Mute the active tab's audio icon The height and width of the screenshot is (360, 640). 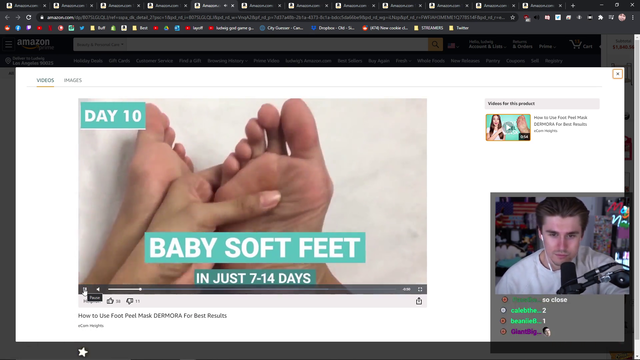point(225,6)
